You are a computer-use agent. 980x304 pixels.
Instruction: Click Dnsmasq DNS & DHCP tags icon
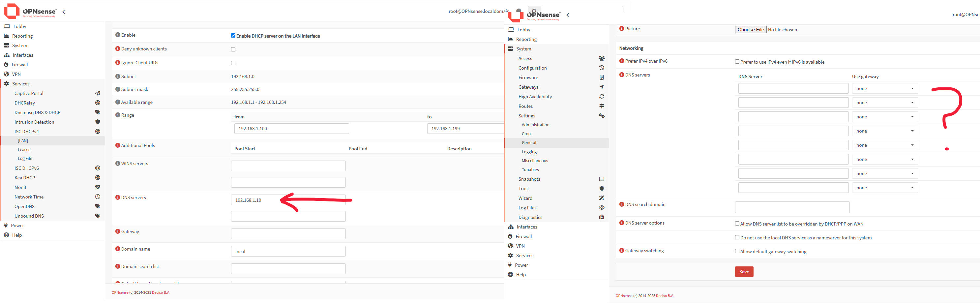(98, 112)
